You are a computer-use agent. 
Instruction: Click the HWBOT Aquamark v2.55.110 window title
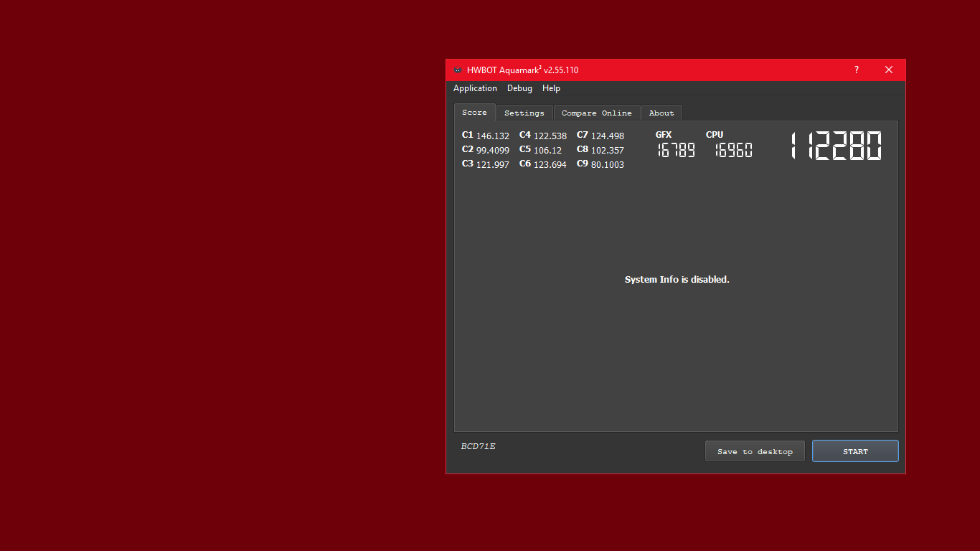(x=522, y=70)
